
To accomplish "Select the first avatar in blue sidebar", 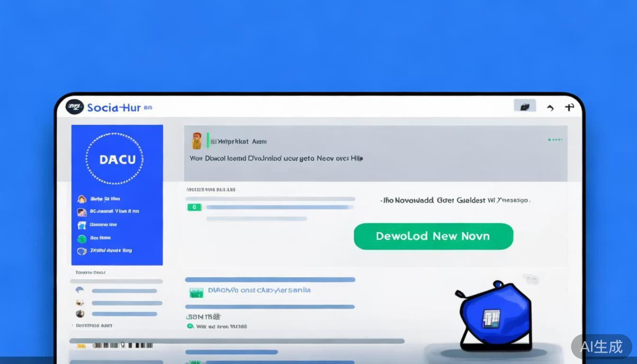I will pos(82,199).
